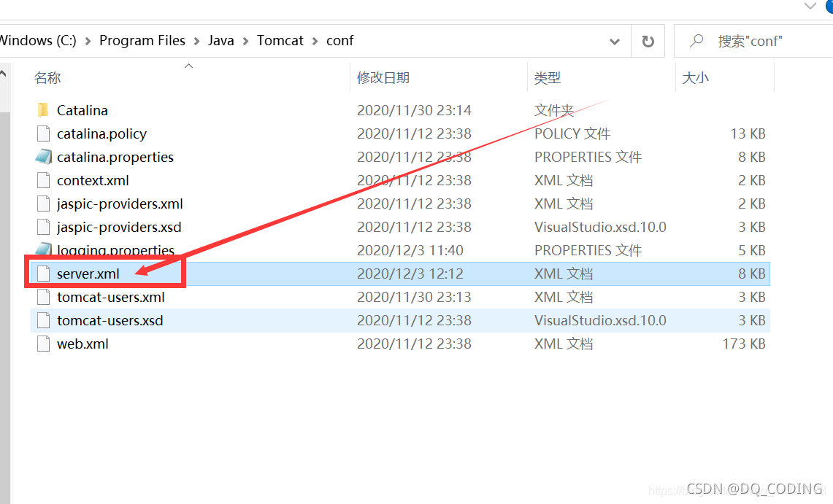Click the 2020/12/3 12:12 date of server.xml
Image resolution: width=833 pixels, height=504 pixels.
click(410, 274)
